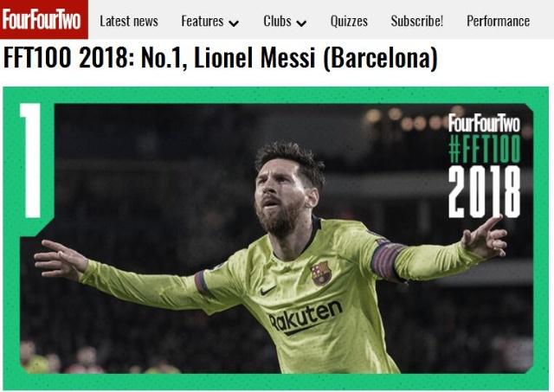Screen dimensions: 554x392
Task: Click Messi's face in the hero image
Action: coord(280,198)
